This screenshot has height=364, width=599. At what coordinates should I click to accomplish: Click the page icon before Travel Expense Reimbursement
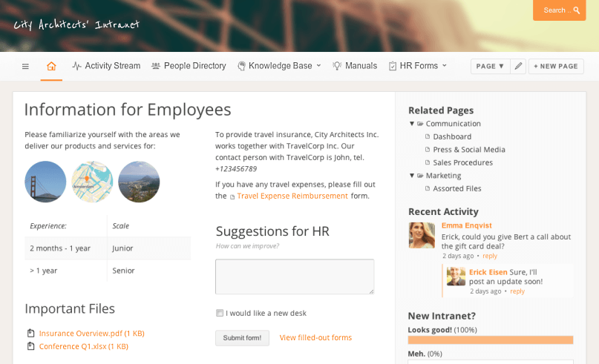(232, 196)
